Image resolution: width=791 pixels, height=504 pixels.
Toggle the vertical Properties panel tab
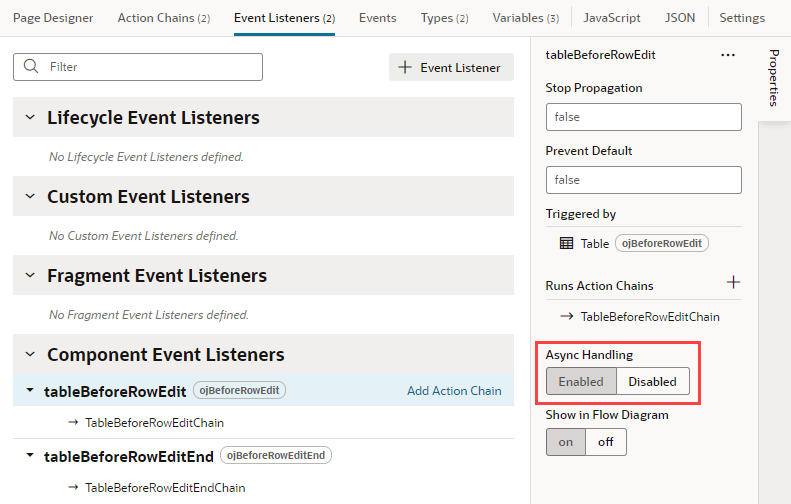[x=774, y=78]
